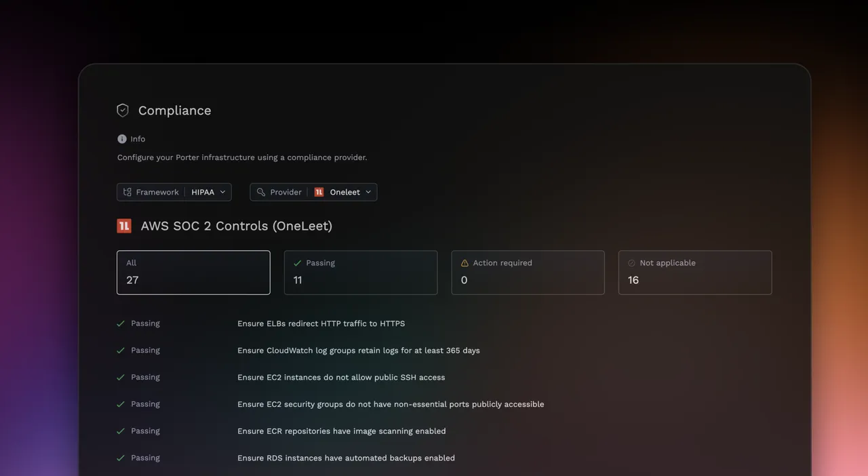868x476 pixels.
Task: Click the Compliance page title
Action: (x=175, y=111)
